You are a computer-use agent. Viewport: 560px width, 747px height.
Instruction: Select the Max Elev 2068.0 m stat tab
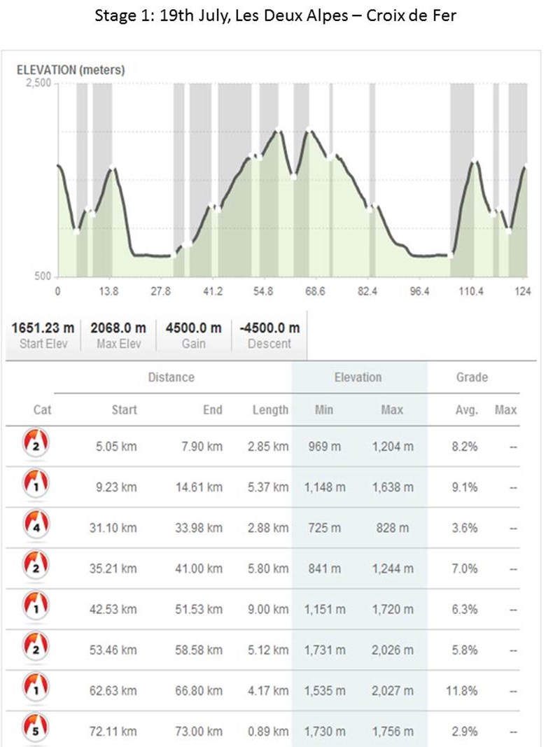(118, 335)
